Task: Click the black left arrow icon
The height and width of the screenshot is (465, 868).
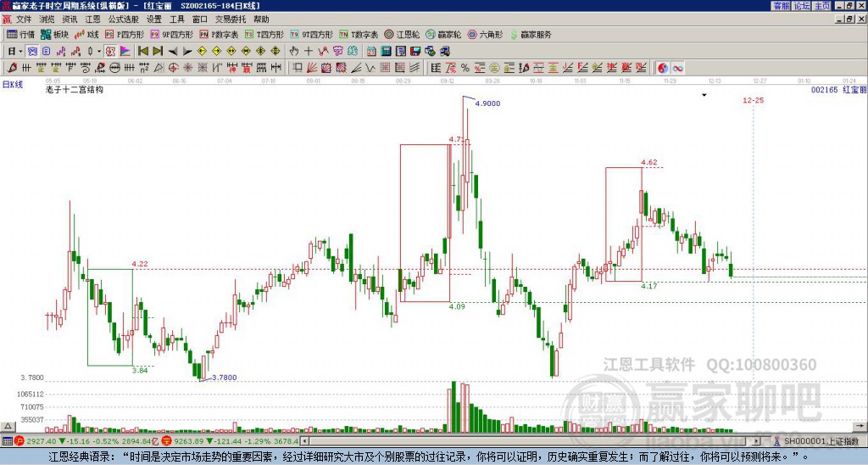Action: pos(173,52)
